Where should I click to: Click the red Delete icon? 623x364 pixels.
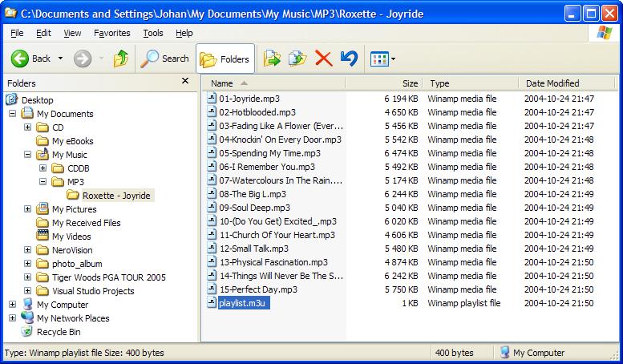tap(323, 59)
